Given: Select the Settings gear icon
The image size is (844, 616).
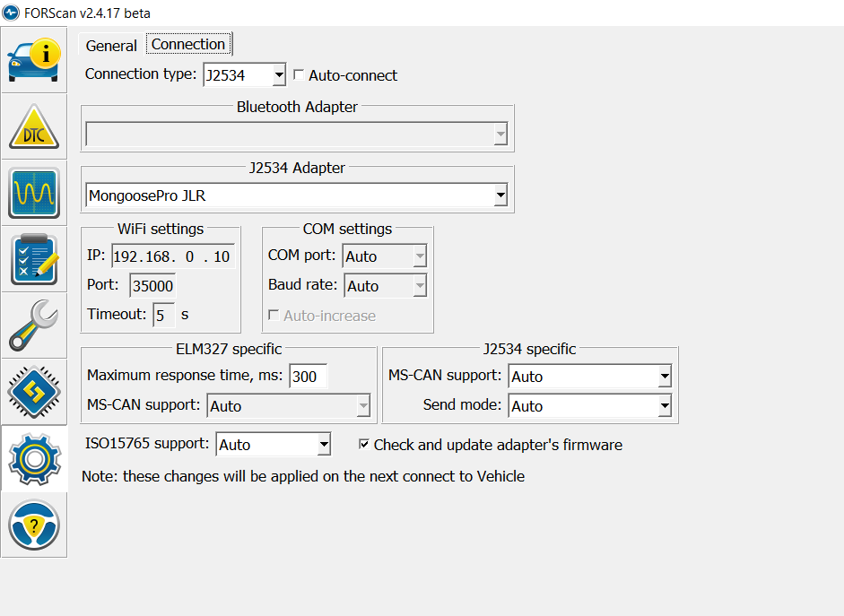Looking at the screenshot, I should tap(33, 458).
